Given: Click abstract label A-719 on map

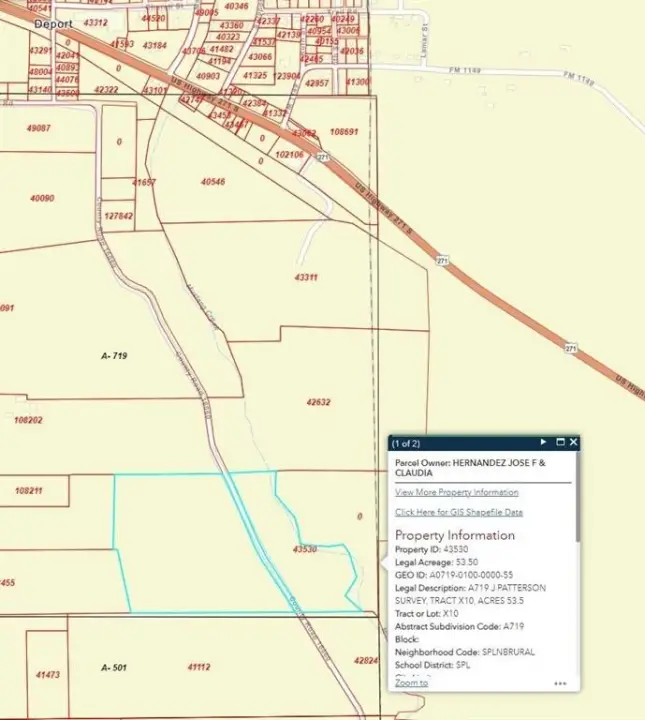Looking at the screenshot, I should tap(116, 355).
